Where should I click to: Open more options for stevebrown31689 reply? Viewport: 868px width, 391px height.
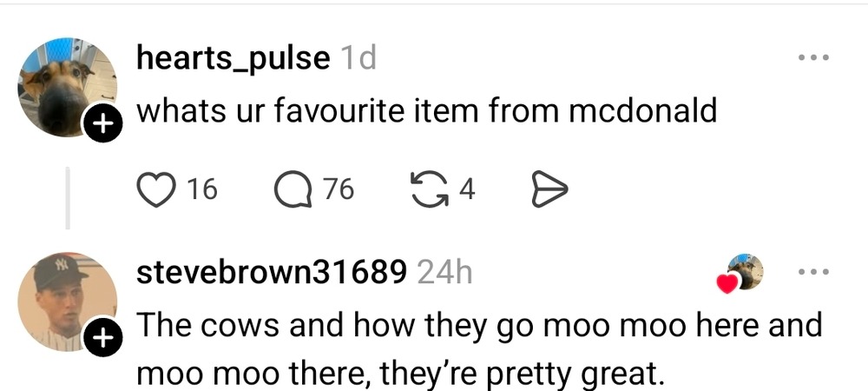click(814, 272)
